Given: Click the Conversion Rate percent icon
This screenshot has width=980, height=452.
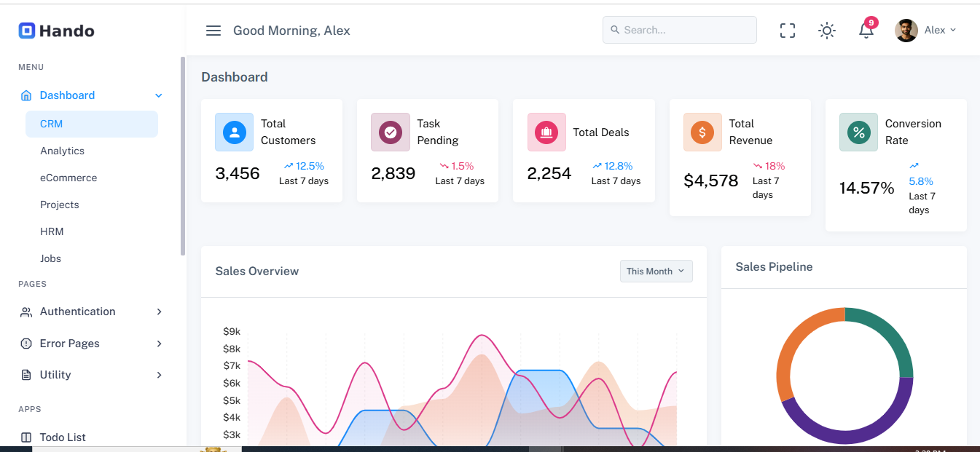Looking at the screenshot, I should click(x=858, y=132).
